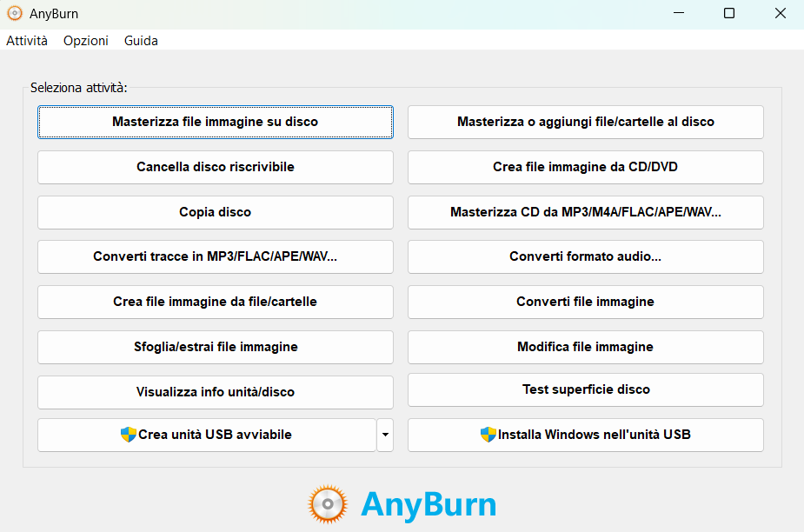Open the Guida menu

[141, 41]
